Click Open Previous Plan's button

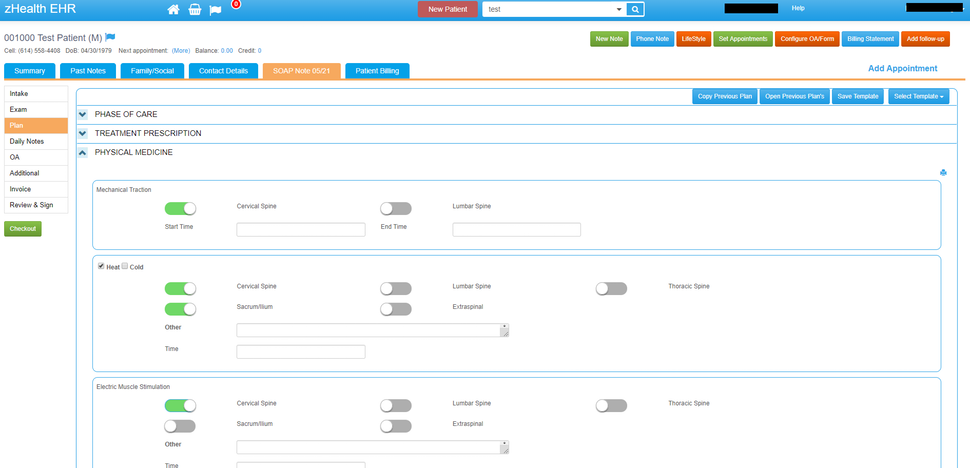pos(795,96)
